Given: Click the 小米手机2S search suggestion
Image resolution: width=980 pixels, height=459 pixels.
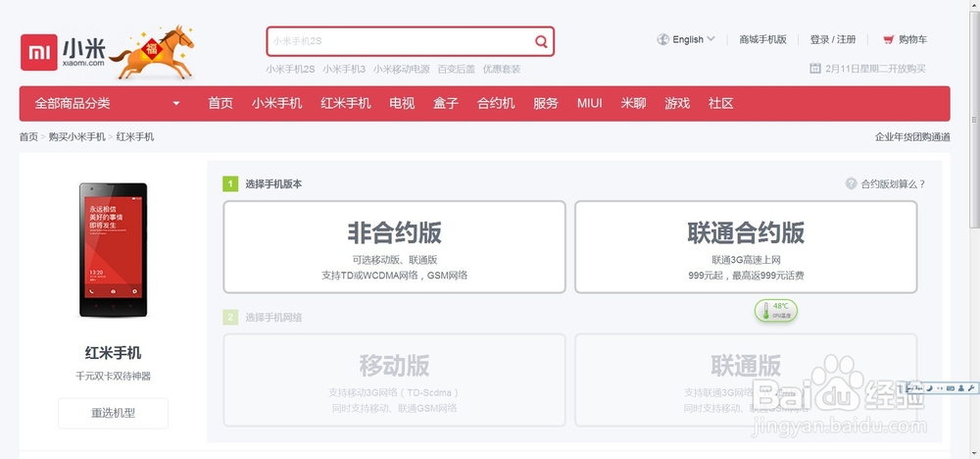Looking at the screenshot, I should pos(290,69).
